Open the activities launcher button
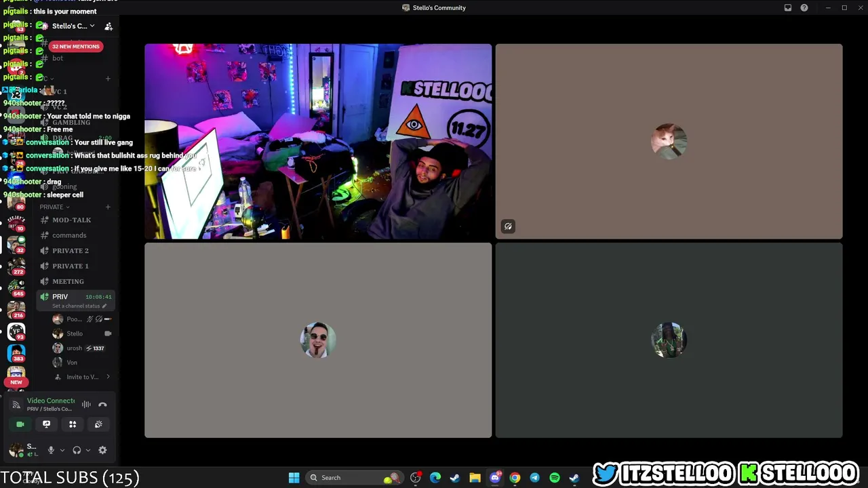This screenshot has width=868, height=488. 73,424
